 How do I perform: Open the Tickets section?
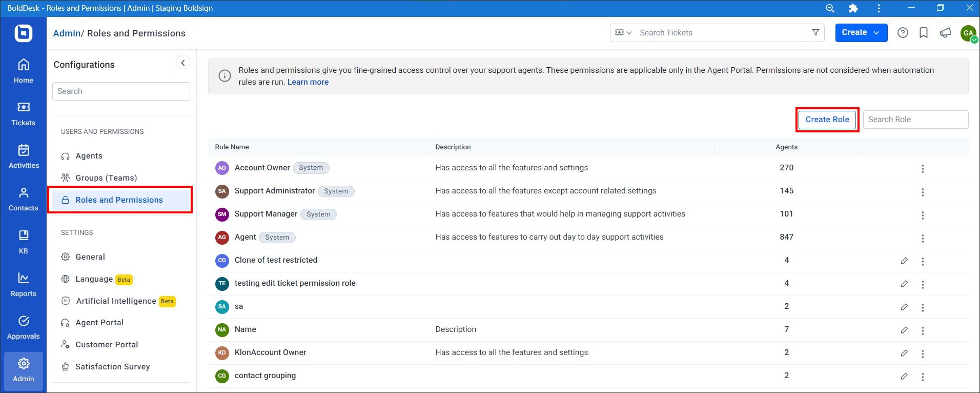24,114
